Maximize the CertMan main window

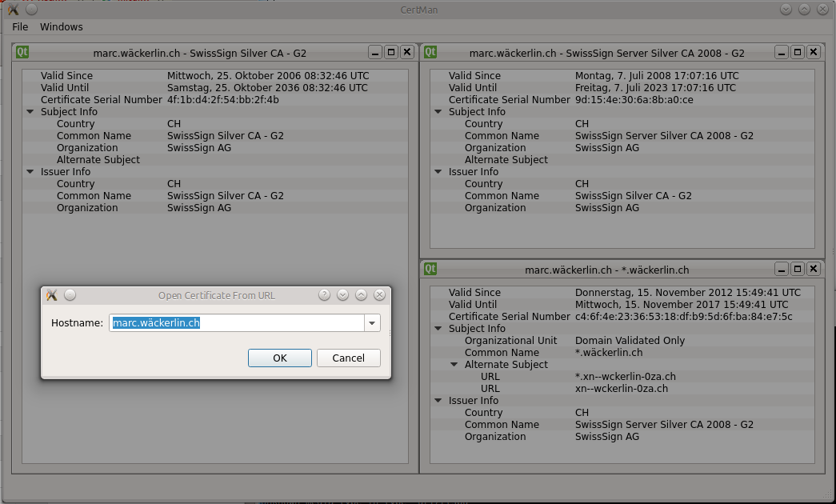[x=805, y=10]
